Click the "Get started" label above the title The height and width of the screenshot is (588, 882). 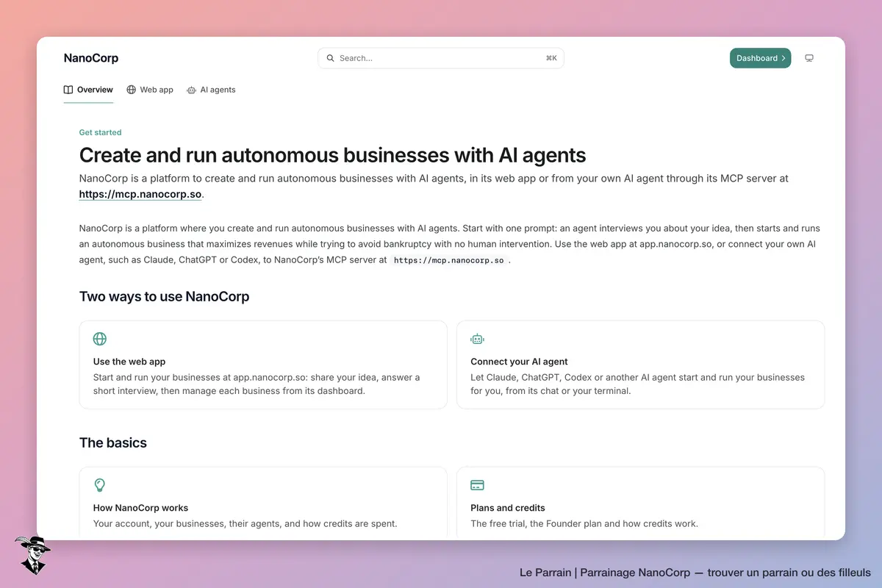point(101,132)
